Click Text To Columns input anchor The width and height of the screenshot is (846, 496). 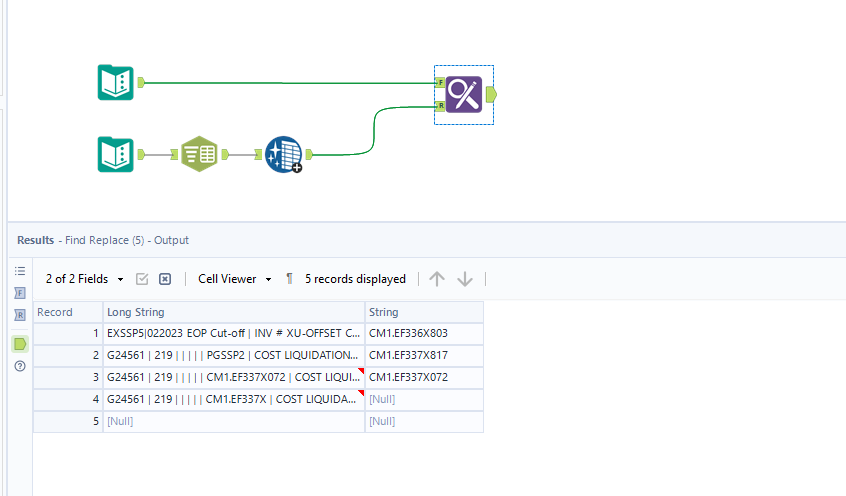point(174,155)
